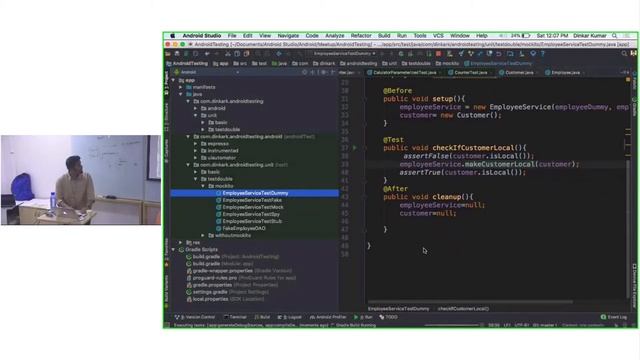Screen dimensions: 640x360
Task: Open the run configuration EmployeeServiceTestDummy dropdown
Action: click(344, 53)
